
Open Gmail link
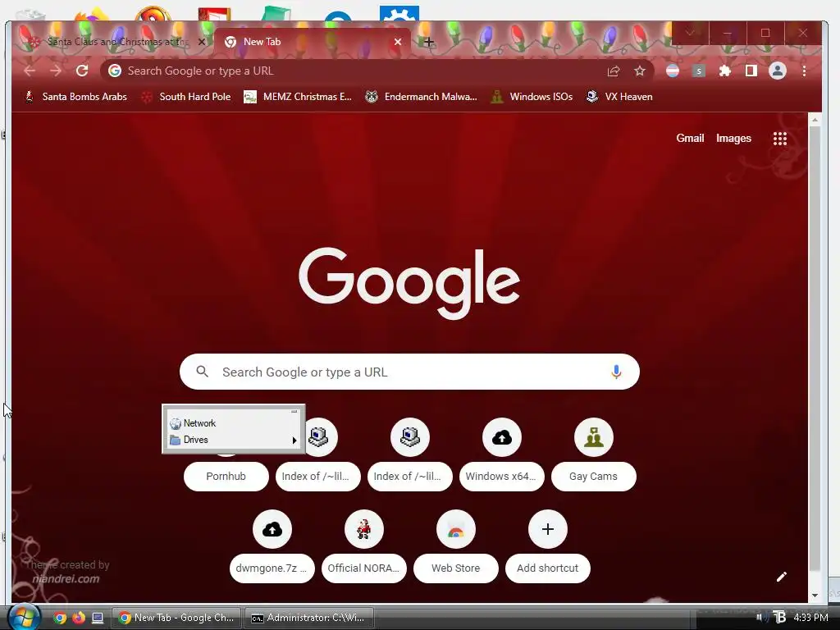coord(690,138)
